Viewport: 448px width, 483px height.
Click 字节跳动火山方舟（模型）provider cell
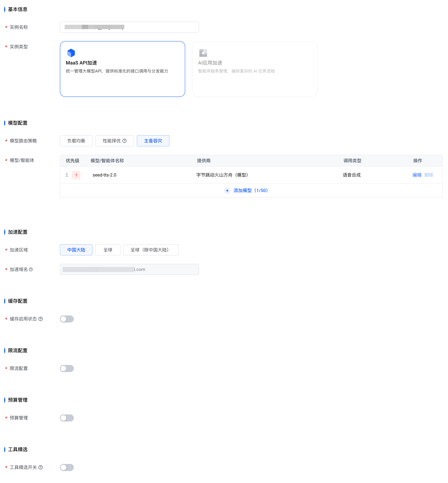pos(223,175)
